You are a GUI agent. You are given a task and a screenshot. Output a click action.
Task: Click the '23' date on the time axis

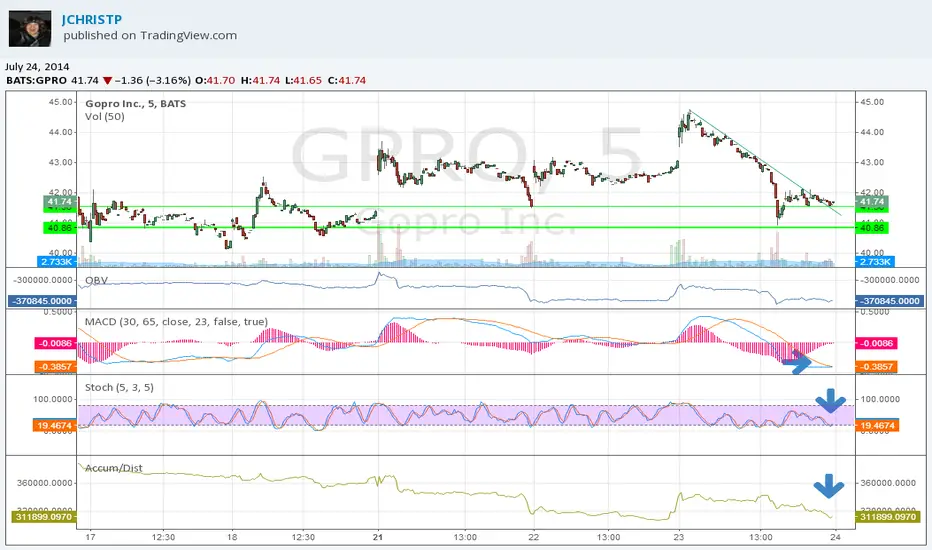[x=679, y=537]
